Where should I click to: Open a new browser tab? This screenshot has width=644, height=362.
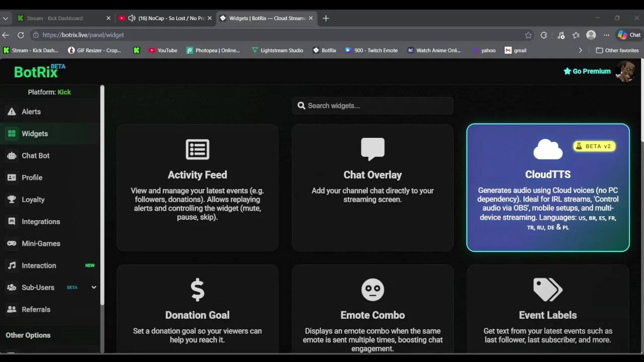(x=326, y=18)
